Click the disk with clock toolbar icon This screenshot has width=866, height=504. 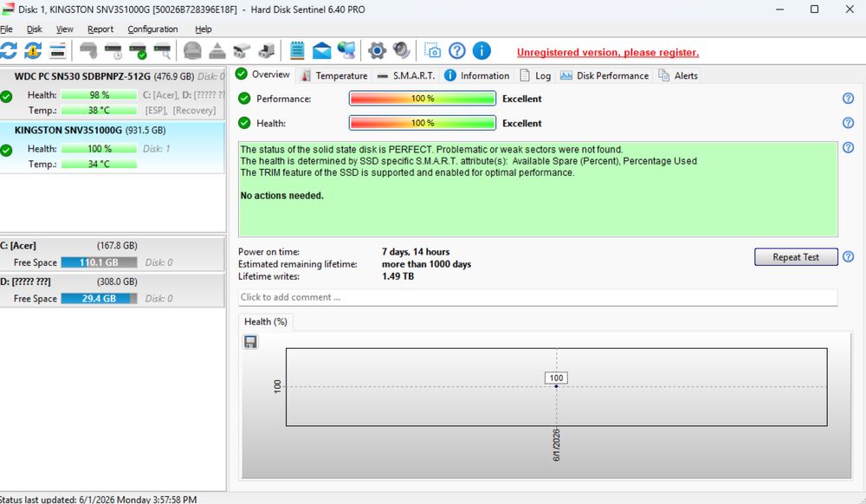[113, 51]
